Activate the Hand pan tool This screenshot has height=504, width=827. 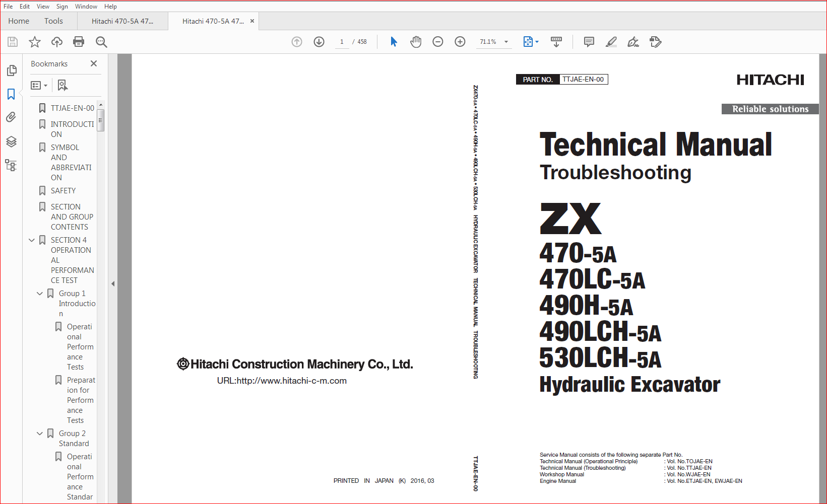(x=416, y=42)
